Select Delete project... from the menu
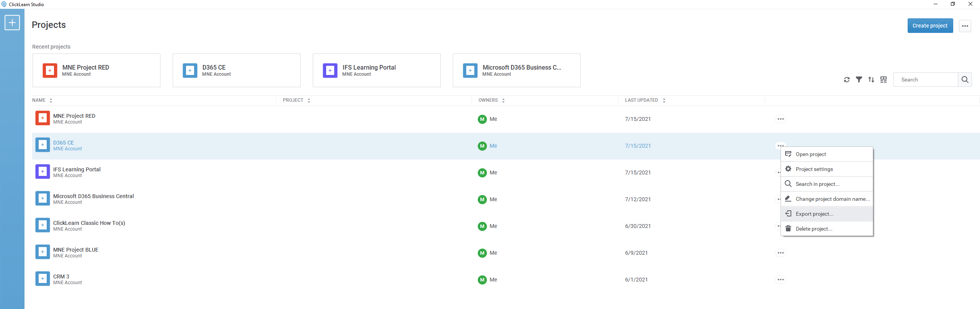980x309 pixels. [827, 229]
